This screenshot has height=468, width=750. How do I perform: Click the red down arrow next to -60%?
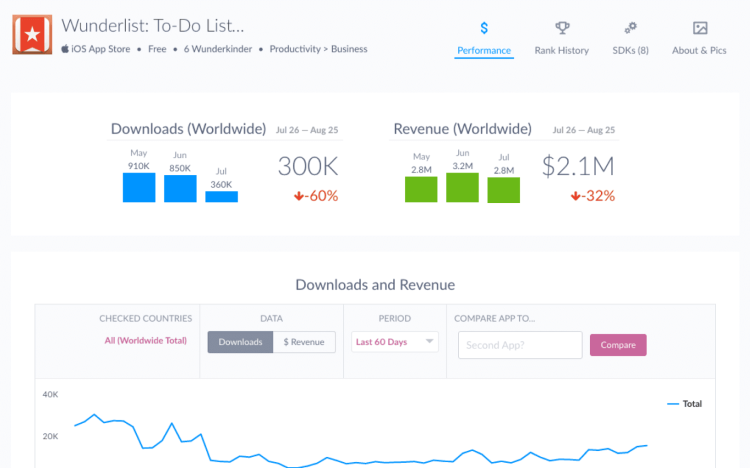(298, 196)
